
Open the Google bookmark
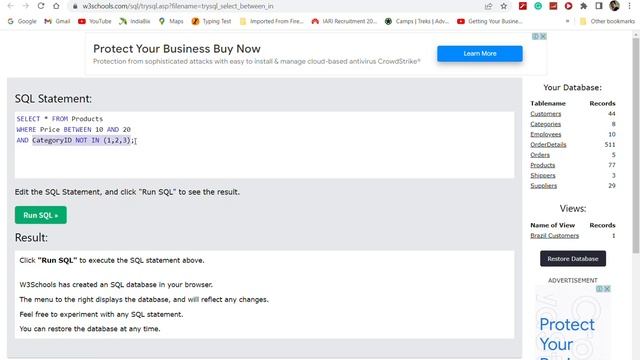[x=22, y=21]
